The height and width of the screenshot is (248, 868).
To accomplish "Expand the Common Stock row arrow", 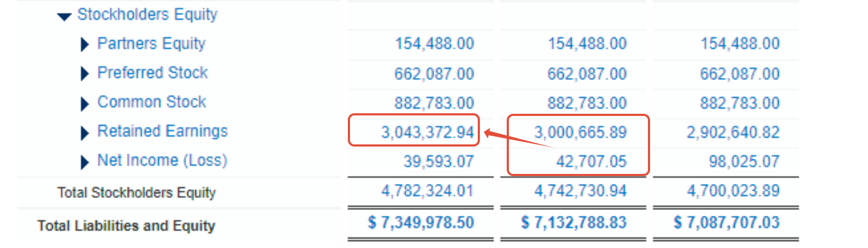I will pos(84,104).
